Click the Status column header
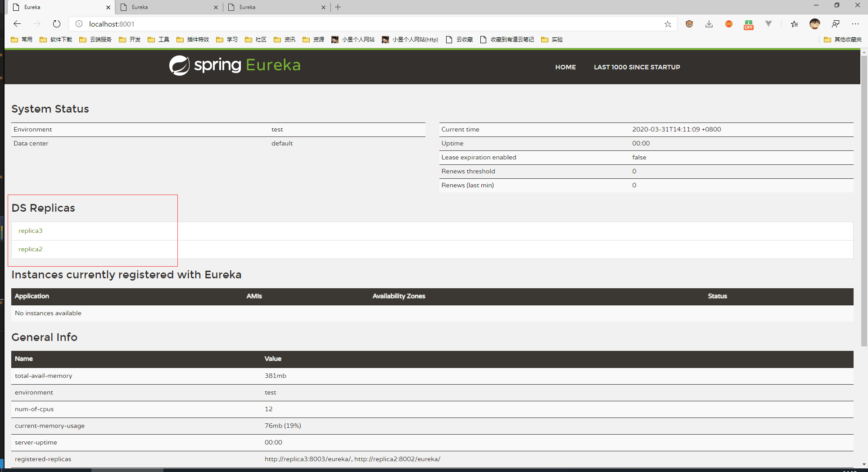868x472 pixels. pyautogui.click(x=718, y=296)
